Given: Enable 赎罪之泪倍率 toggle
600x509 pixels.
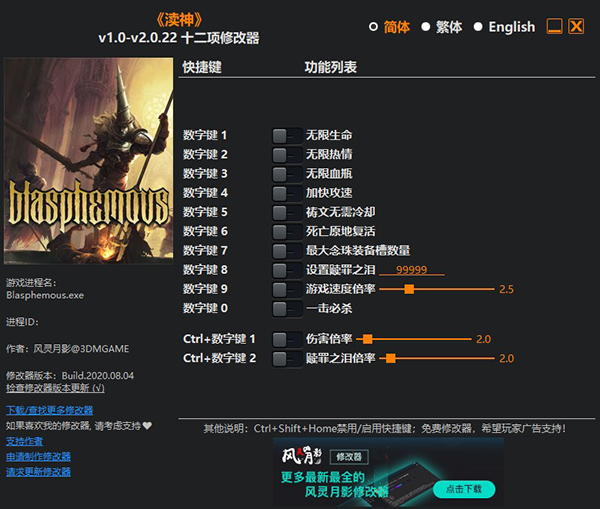Looking at the screenshot, I should pos(287,358).
